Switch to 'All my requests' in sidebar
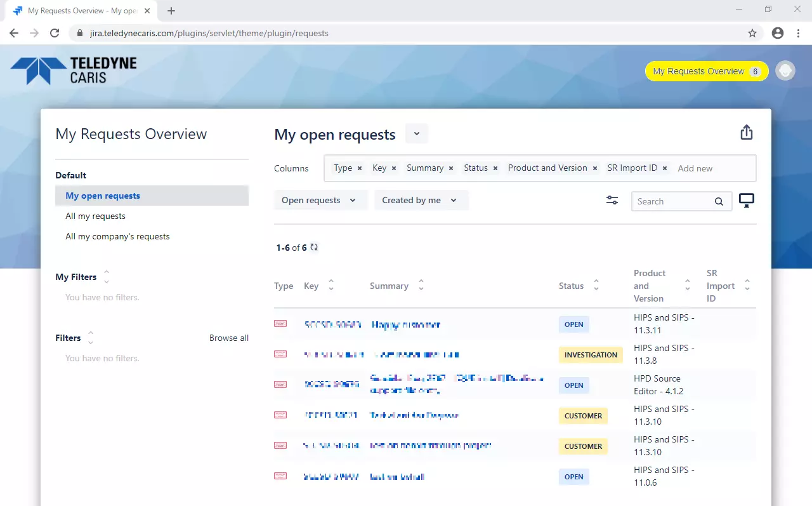Image resolution: width=812 pixels, height=506 pixels. point(95,216)
